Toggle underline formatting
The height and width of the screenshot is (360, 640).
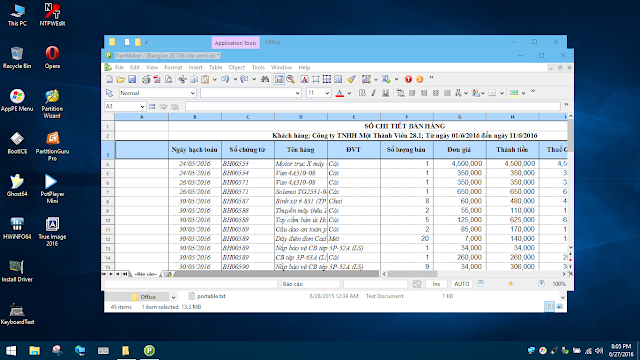tap(385, 93)
